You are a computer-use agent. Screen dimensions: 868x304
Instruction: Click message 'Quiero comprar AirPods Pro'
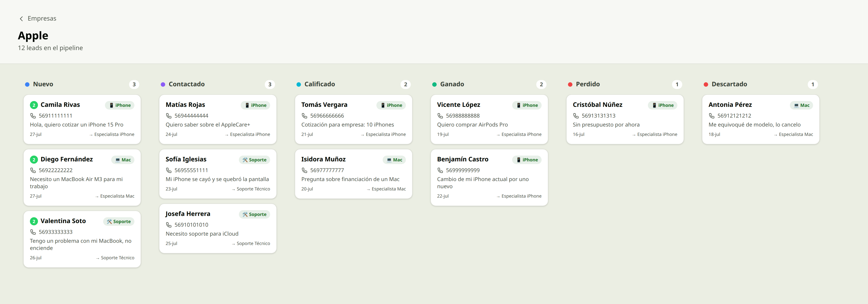(x=472, y=125)
